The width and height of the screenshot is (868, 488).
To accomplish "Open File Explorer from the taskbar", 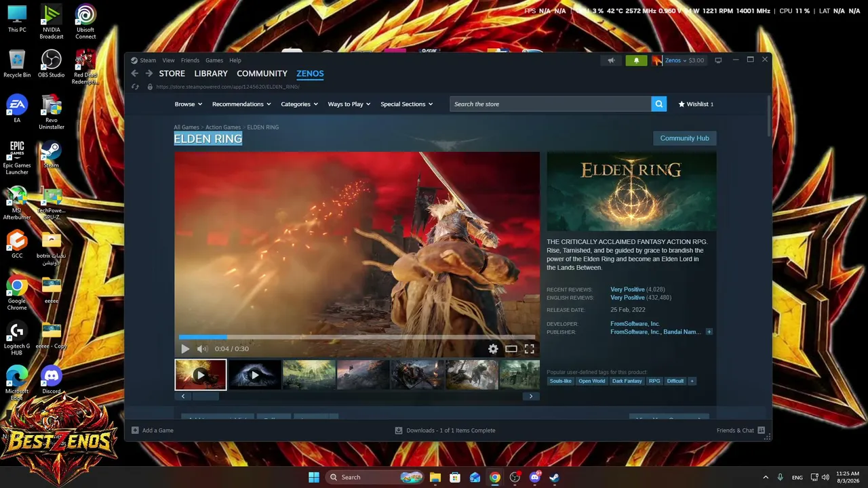I will (x=435, y=477).
